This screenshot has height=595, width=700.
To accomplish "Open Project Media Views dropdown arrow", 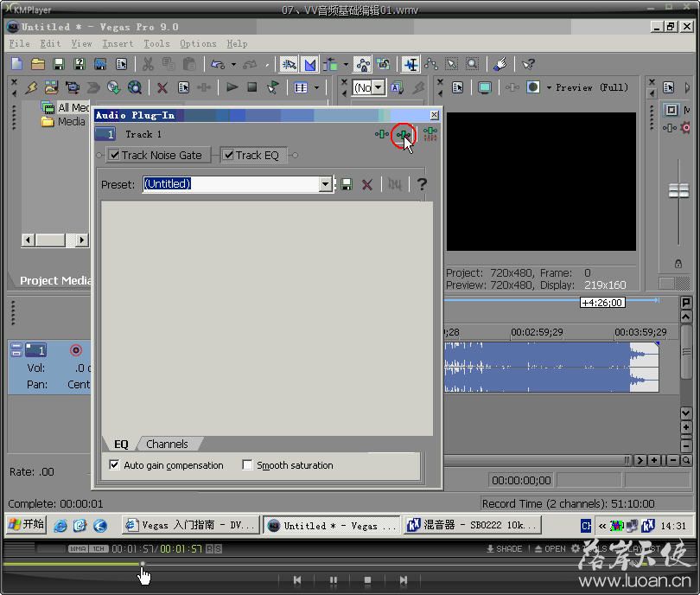I will click(x=316, y=87).
